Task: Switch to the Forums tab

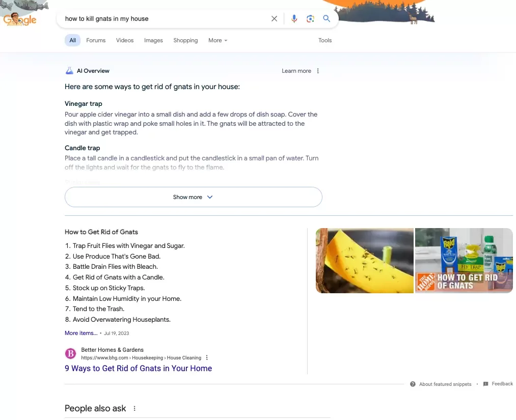Action: tap(96, 40)
